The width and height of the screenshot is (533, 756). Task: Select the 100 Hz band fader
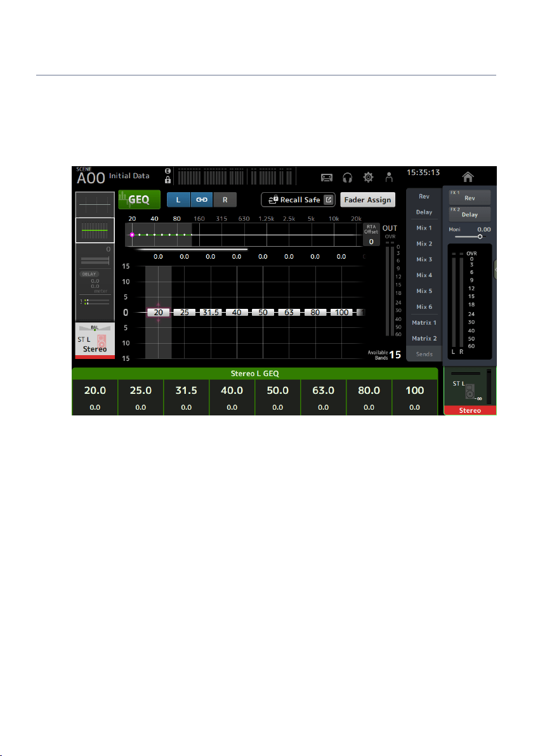[341, 313]
